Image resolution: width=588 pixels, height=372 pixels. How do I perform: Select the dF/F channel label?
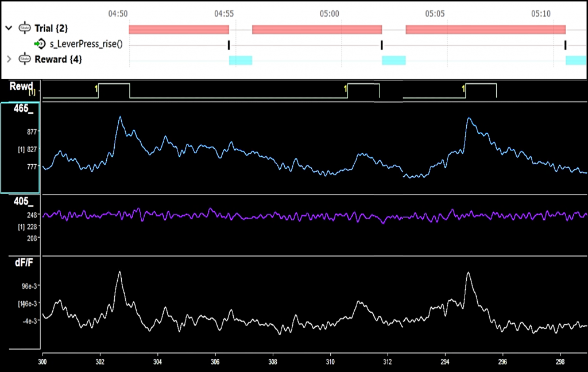(x=22, y=263)
